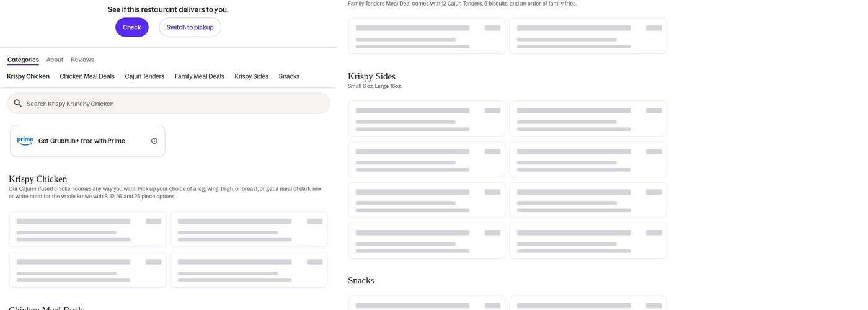Select the Categories tab
868x310 pixels.
click(23, 60)
